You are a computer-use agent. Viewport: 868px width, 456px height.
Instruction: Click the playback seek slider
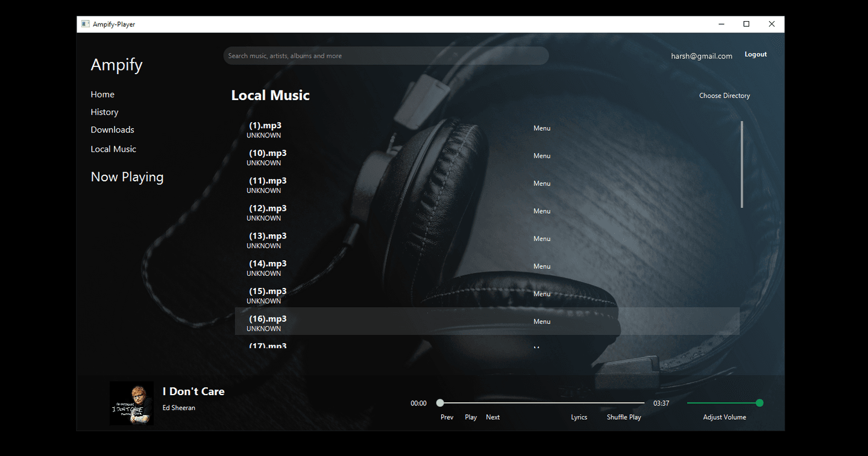(541, 403)
